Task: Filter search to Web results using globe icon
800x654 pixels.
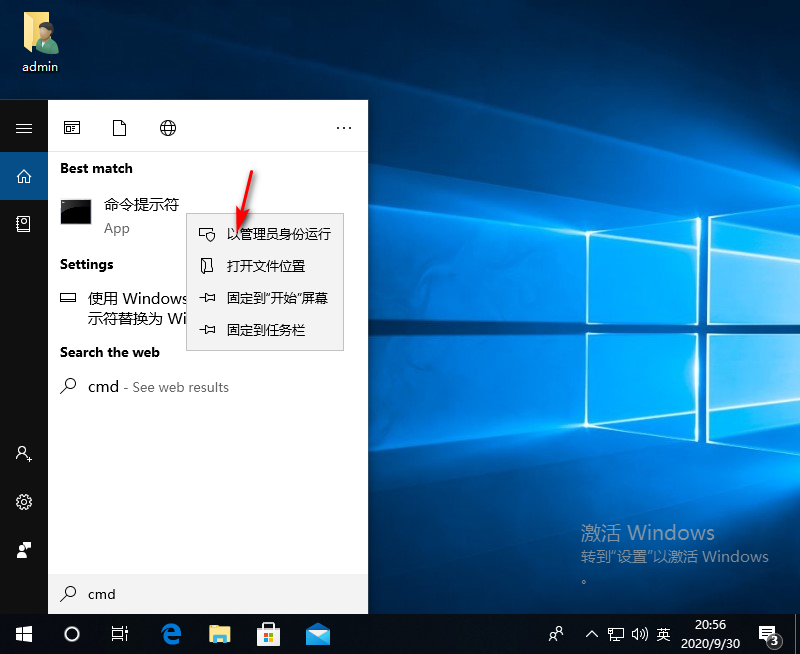Action: click(x=167, y=128)
